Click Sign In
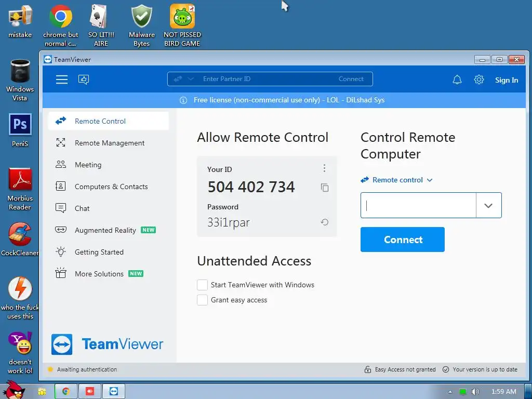The height and width of the screenshot is (399, 532). coord(506,80)
